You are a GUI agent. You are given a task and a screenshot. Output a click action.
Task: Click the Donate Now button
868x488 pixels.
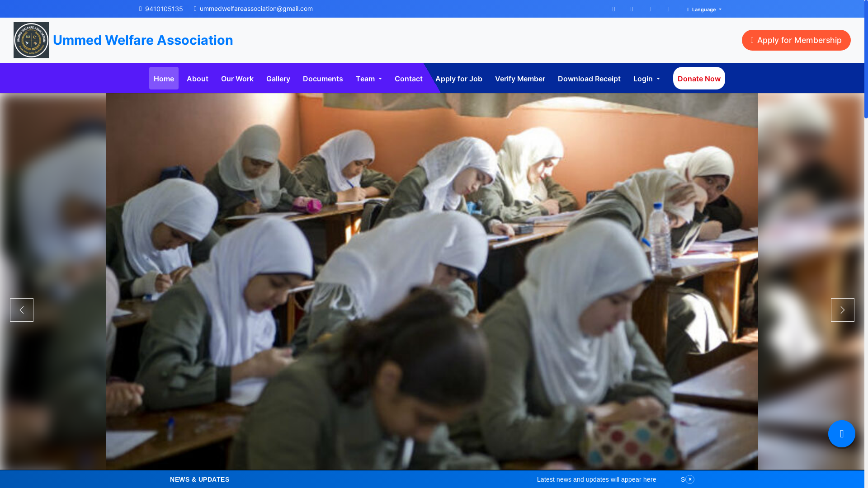(x=698, y=79)
